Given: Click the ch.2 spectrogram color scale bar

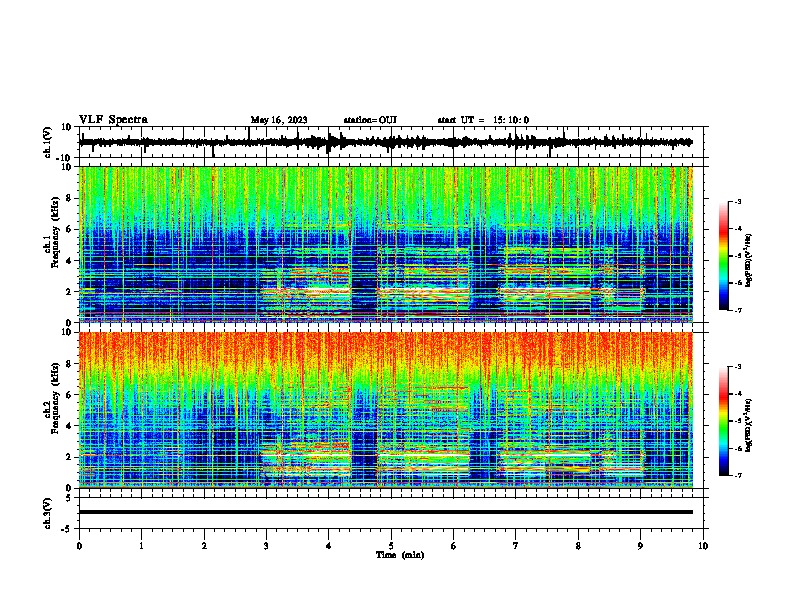Looking at the screenshot, I should pyautogui.click(x=723, y=421).
